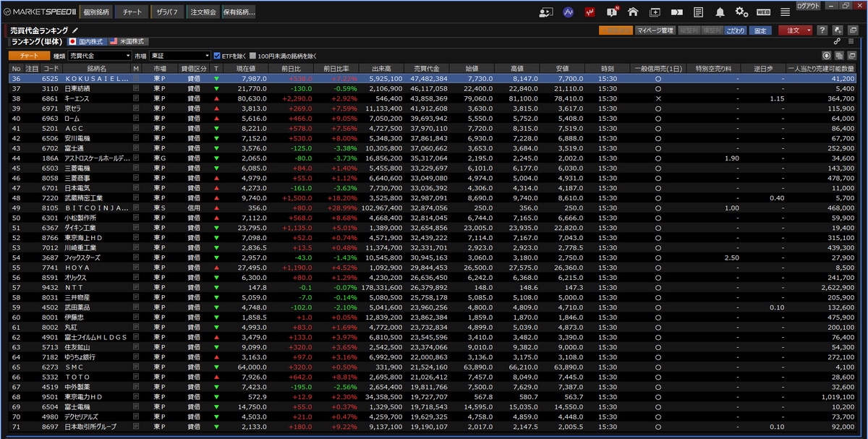Open the red candlestick chart icon

(590, 12)
